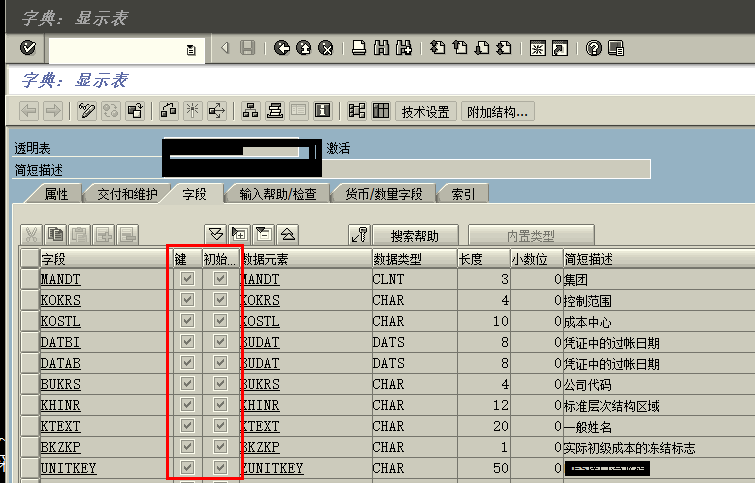Toggle the key checkbox for KOSTL

click(187, 321)
